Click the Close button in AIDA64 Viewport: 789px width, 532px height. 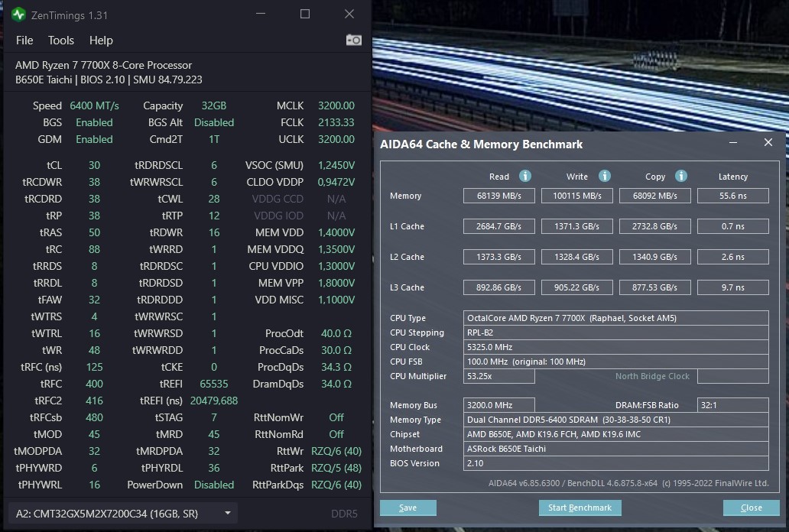point(751,508)
